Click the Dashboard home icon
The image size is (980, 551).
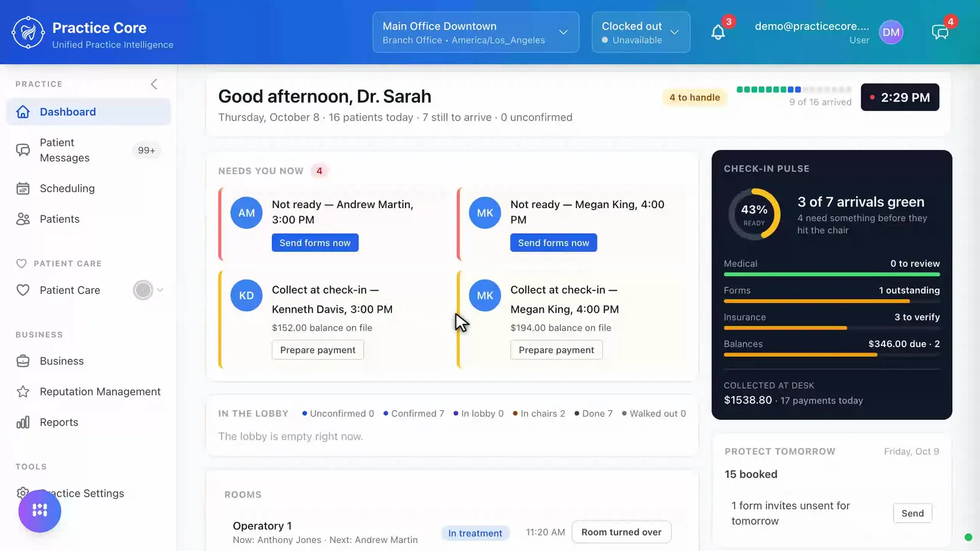23,112
